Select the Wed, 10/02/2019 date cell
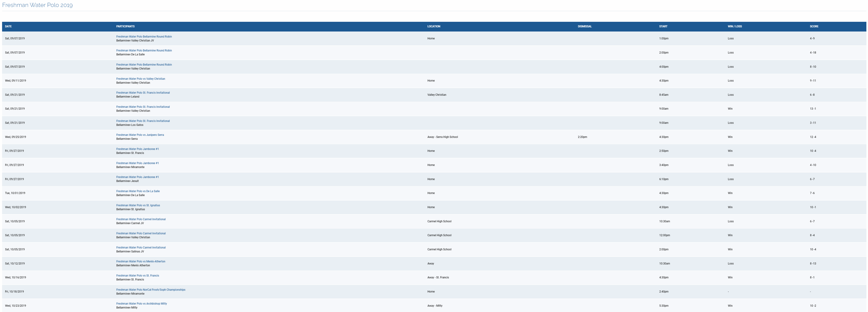 tap(16, 207)
